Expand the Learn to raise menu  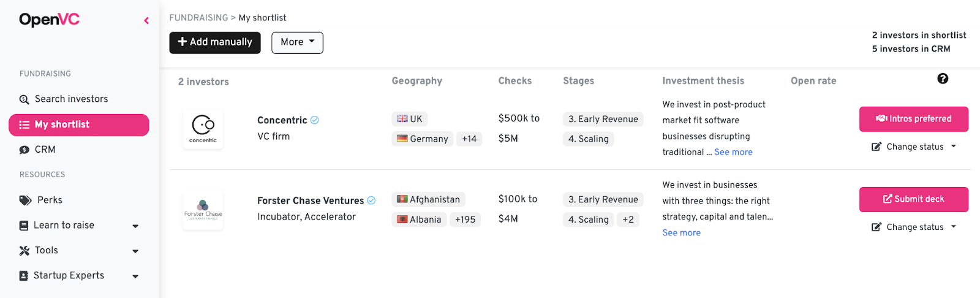pos(79,225)
